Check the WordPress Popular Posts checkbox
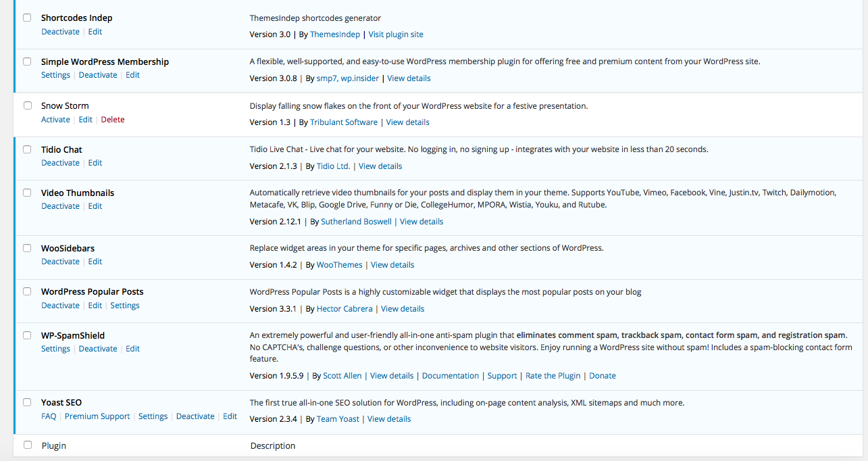 28,291
